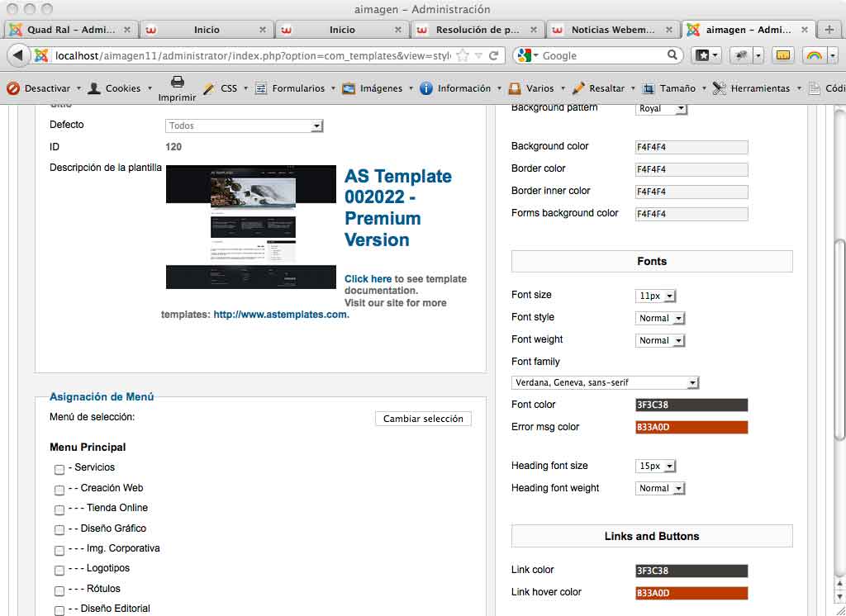846x616 pixels.
Task: Click the bookmark star in address bar
Action: coord(463,55)
